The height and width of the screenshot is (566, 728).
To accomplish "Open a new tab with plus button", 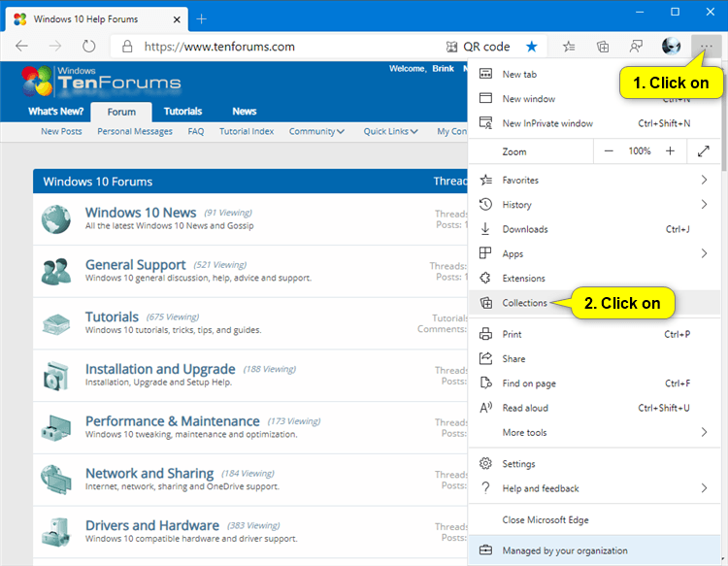I will pyautogui.click(x=202, y=19).
